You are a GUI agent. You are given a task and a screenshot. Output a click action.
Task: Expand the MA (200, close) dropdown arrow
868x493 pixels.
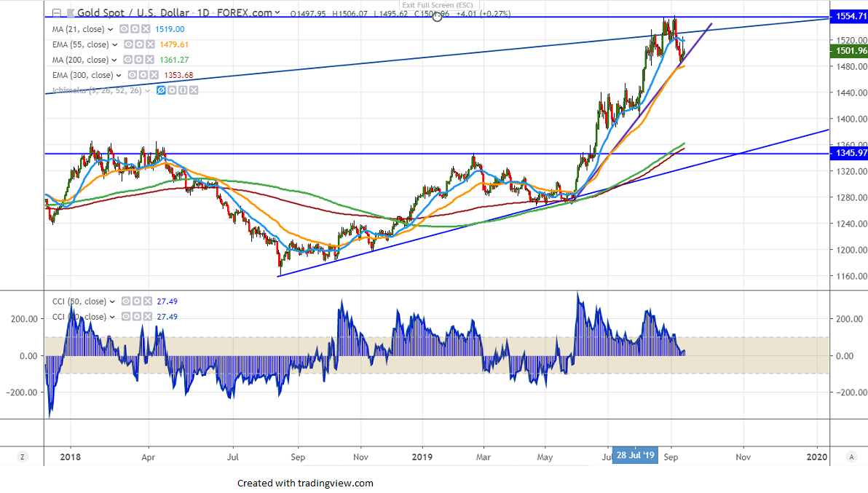[x=114, y=60]
